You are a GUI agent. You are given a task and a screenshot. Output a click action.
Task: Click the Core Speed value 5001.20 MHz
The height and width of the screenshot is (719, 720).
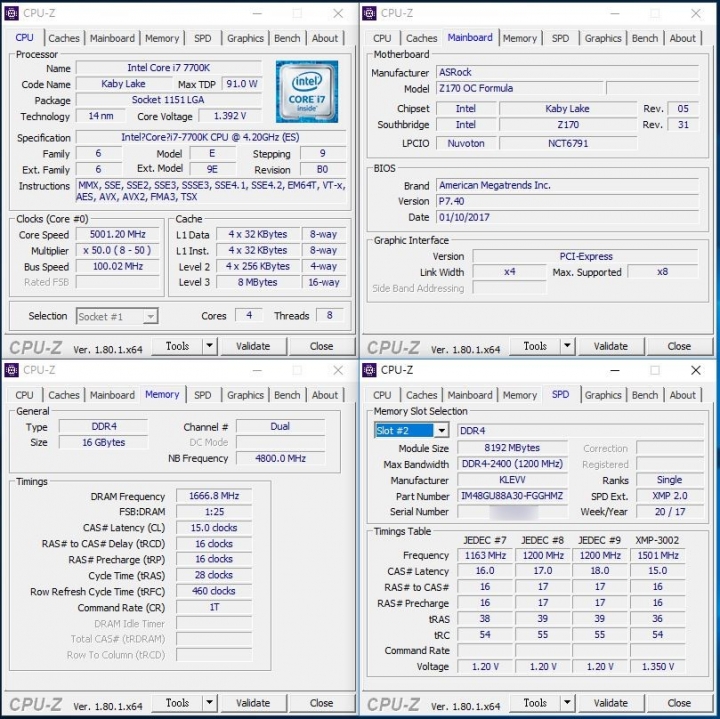(x=118, y=234)
